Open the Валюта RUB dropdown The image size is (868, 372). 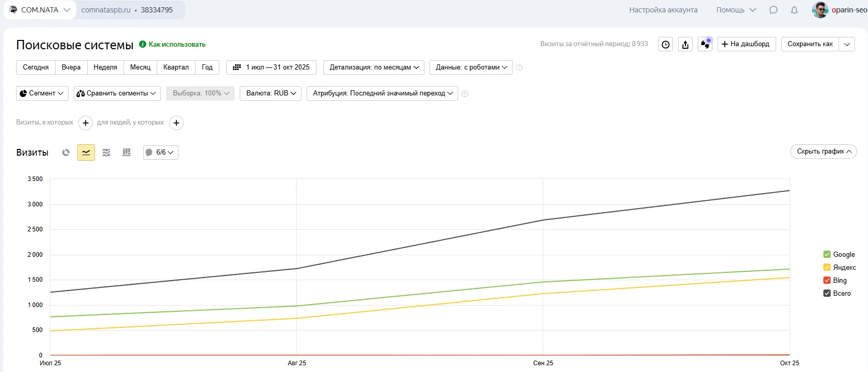(x=270, y=93)
